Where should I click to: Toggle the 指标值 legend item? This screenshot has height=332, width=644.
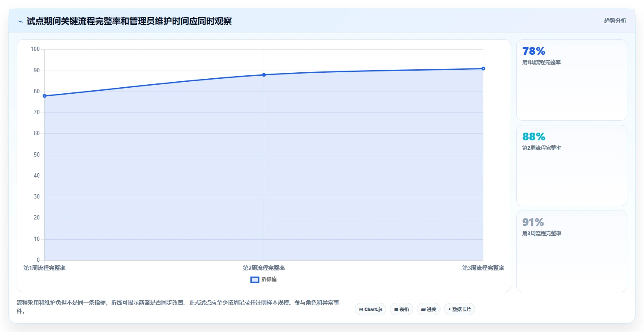click(x=264, y=279)
